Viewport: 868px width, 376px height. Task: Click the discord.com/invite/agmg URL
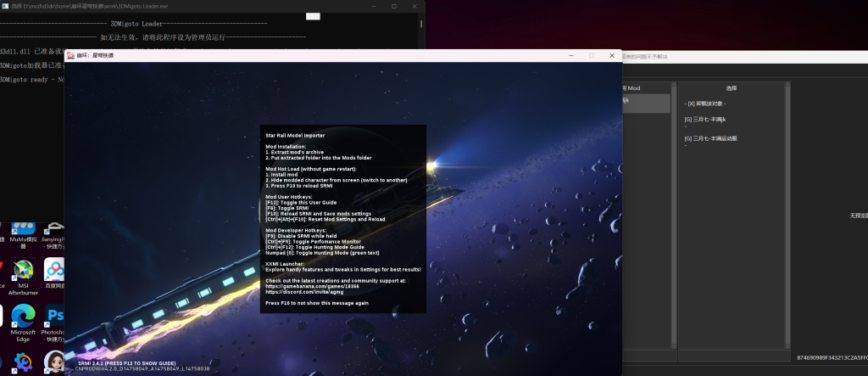tap(304, 292)
